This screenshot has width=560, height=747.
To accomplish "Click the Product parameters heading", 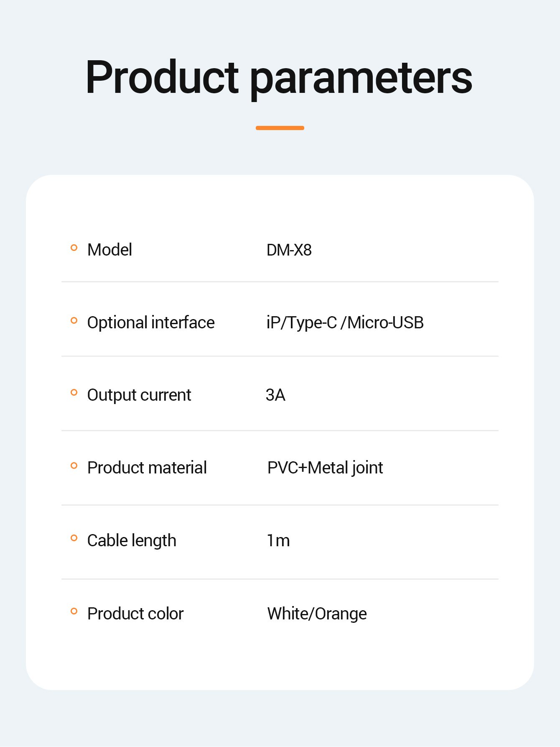I will click(x=279, y=78).
